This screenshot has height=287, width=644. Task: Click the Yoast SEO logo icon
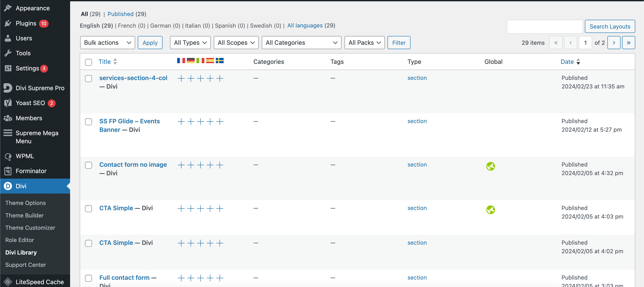tap(8, 103)
